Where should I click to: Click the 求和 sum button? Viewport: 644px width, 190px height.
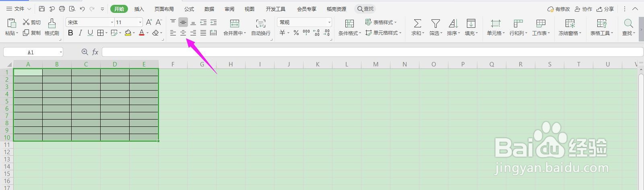[417, 27]
